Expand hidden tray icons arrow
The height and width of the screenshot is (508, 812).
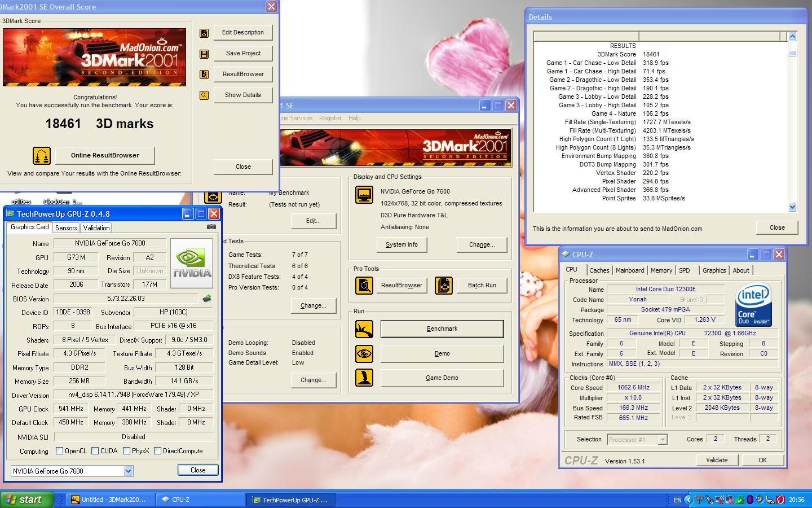[x=688, y=500]
